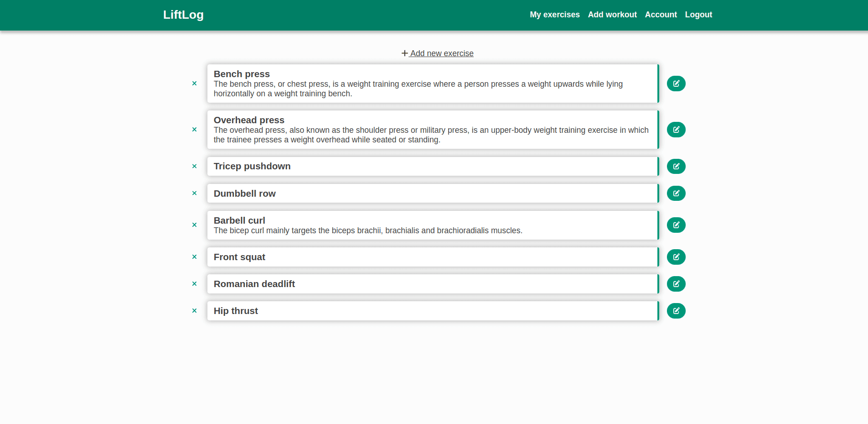Edit the Bench press exercise
This screenshot has width=868, height=424.
coord(676,84)
